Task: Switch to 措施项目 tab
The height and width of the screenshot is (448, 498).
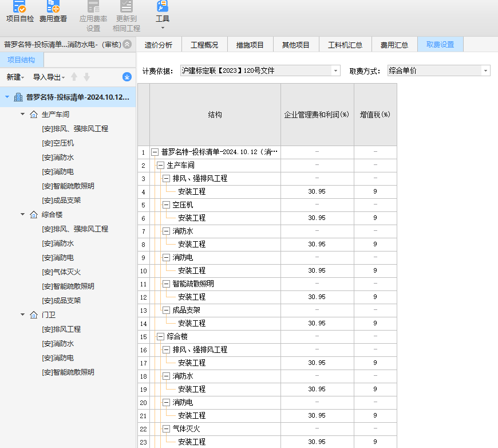Action: pos(250,45)
